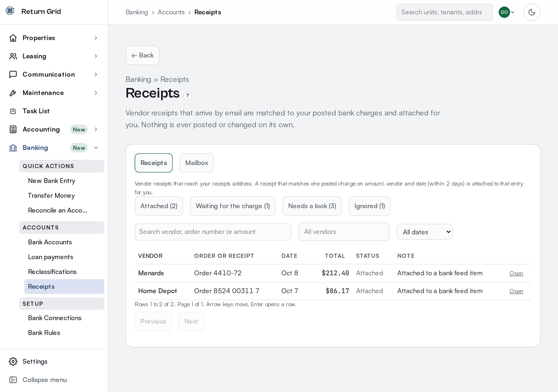
Task: Open the All dates dropdown
Action: (424, 232)
